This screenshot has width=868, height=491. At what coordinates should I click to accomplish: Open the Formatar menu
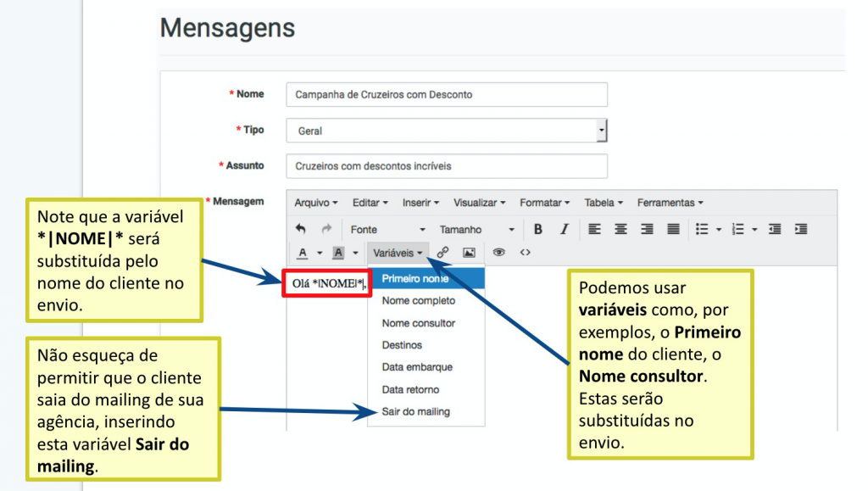[544, 203]
